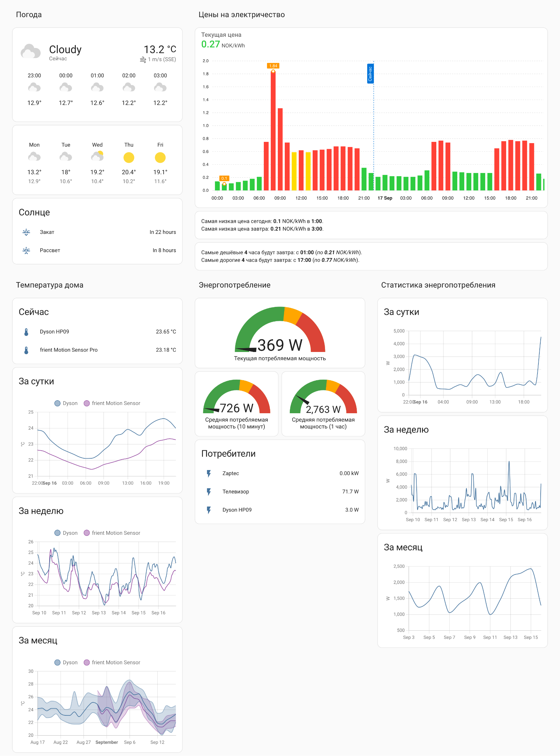Click thermometer icon for Dyson HP09
Image resolution: width=560 pixels, height=756 pixels.
click(26, 332)
